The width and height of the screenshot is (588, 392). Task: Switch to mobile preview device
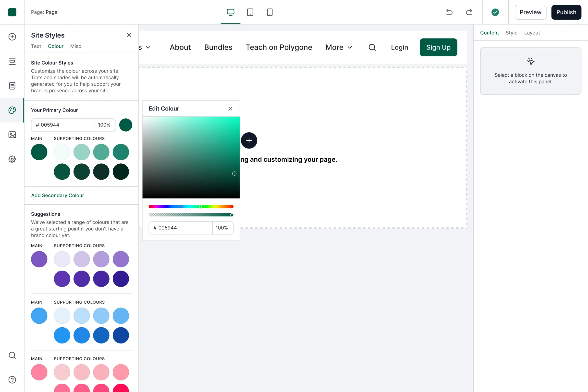click(270, 12)
